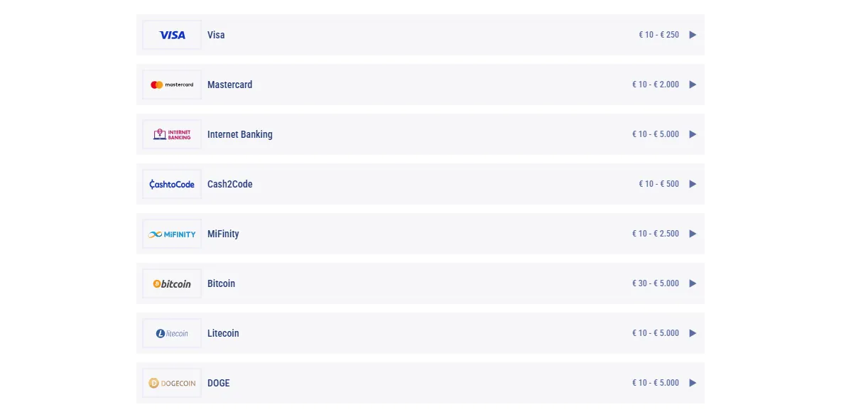Click the MiFinity logo icon
This screenshot has width=868, height=412.
coord(172,234)
